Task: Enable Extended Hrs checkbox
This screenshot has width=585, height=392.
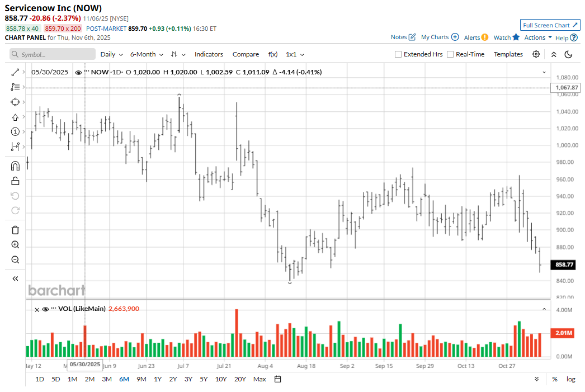Action: [x=398, y=54]
